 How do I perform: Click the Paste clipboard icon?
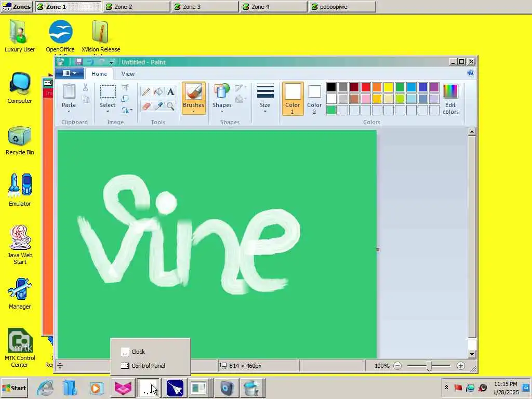(x=69, y=91)
